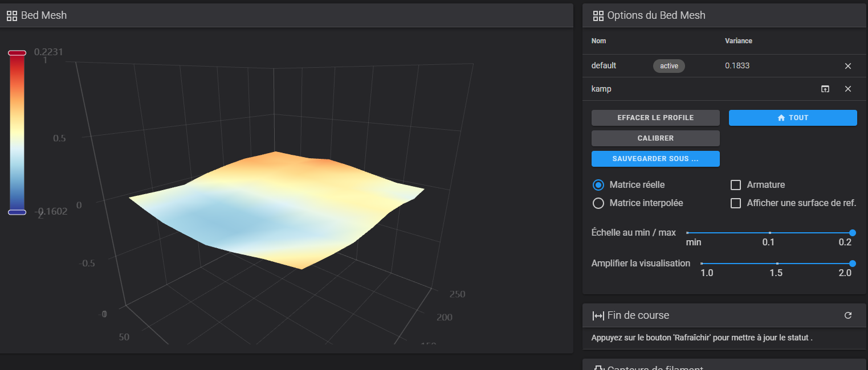The image size is (868, 370).
Task: Click the Fin de course panel icon
Action: point(598,315)
